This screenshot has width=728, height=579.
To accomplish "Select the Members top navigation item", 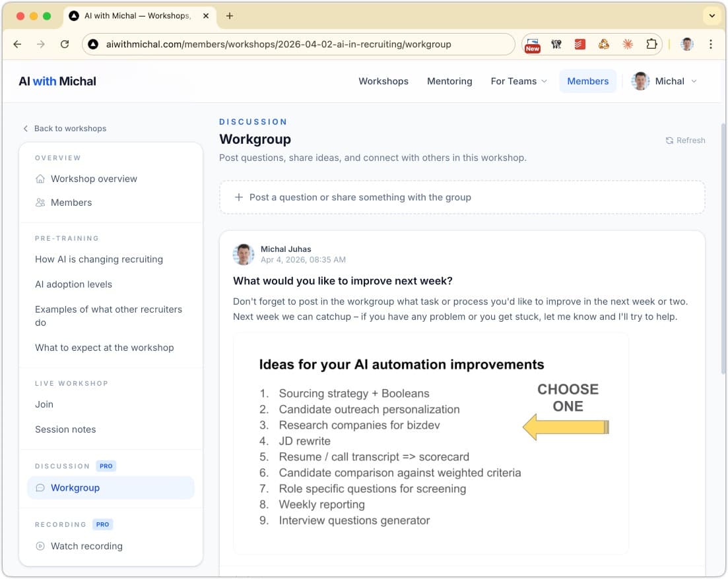I will [587, 81].
